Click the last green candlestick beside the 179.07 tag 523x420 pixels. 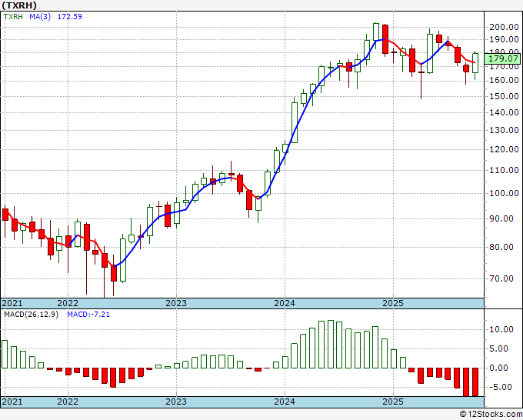click(475, 63)
